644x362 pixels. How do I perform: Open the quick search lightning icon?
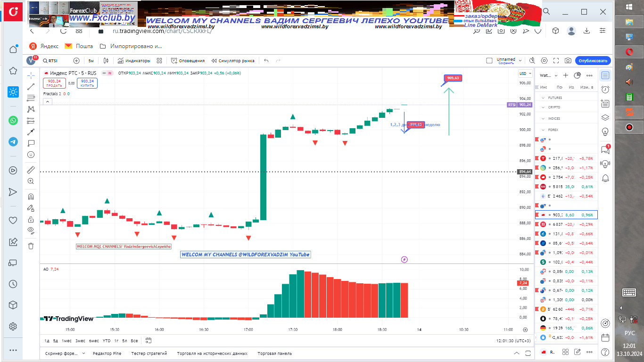[532, 61]
